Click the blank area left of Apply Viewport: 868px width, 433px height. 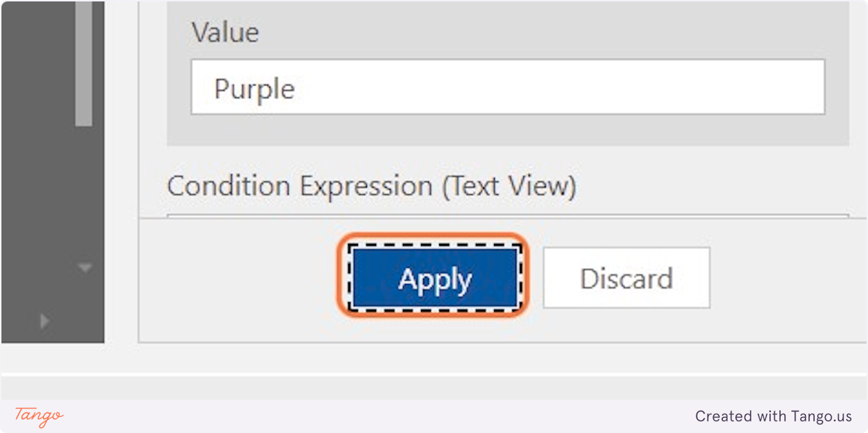click(239, 279)
